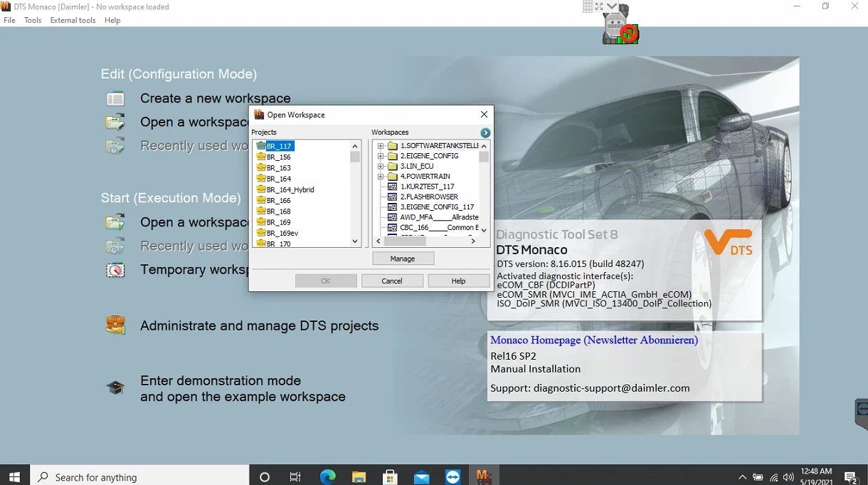Open the Administrate and manage DTS projects icon

pos(115,325)
